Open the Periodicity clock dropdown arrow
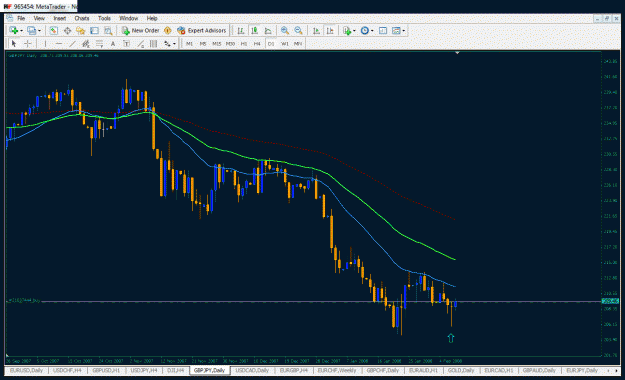625x380 pixels. click(372, 31)
